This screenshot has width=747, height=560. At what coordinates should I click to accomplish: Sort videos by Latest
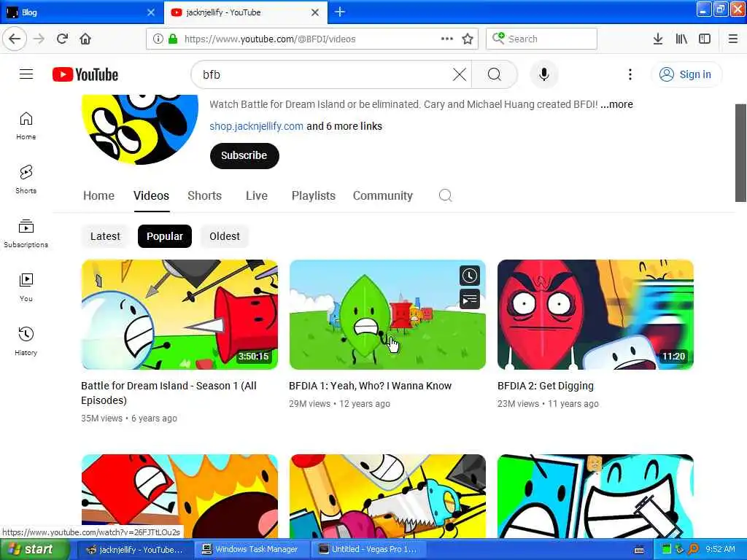tap(105, 236)
